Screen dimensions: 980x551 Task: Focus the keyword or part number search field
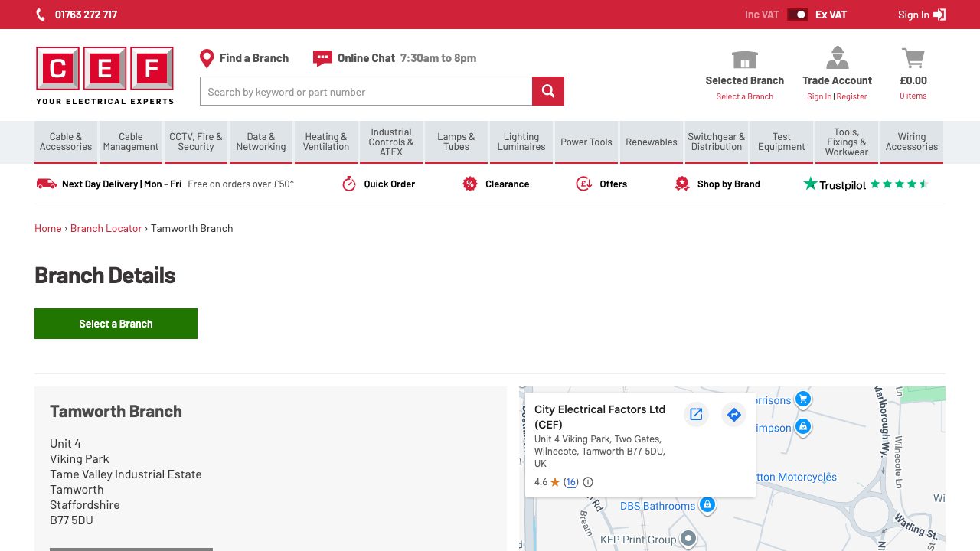[366, 91]
